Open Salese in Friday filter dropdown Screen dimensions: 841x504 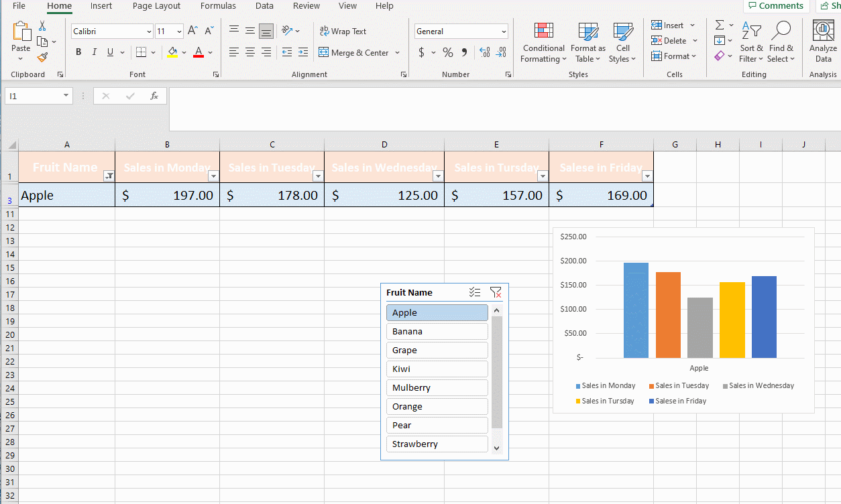point(647,176)
